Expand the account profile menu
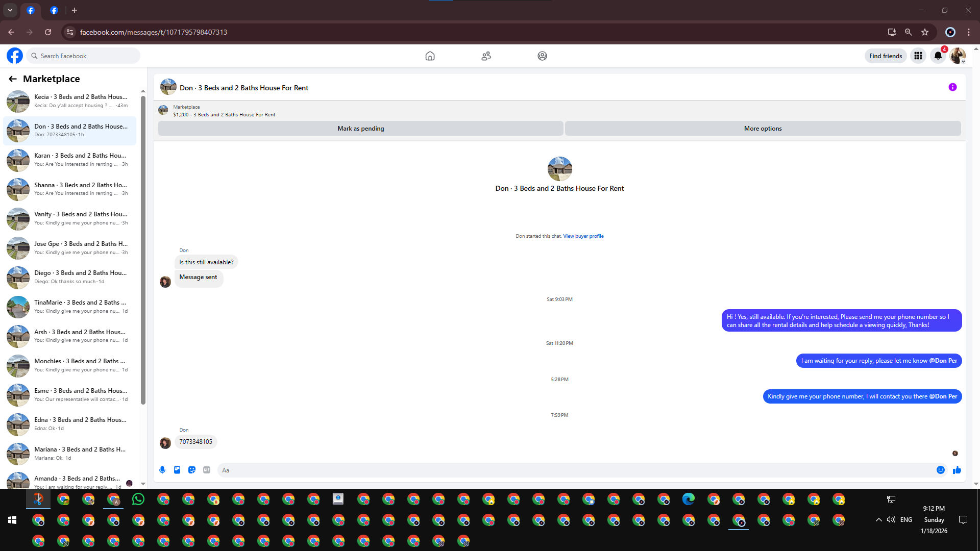The height and width of the screenshot is (551, 980). [x=958, y=56]
